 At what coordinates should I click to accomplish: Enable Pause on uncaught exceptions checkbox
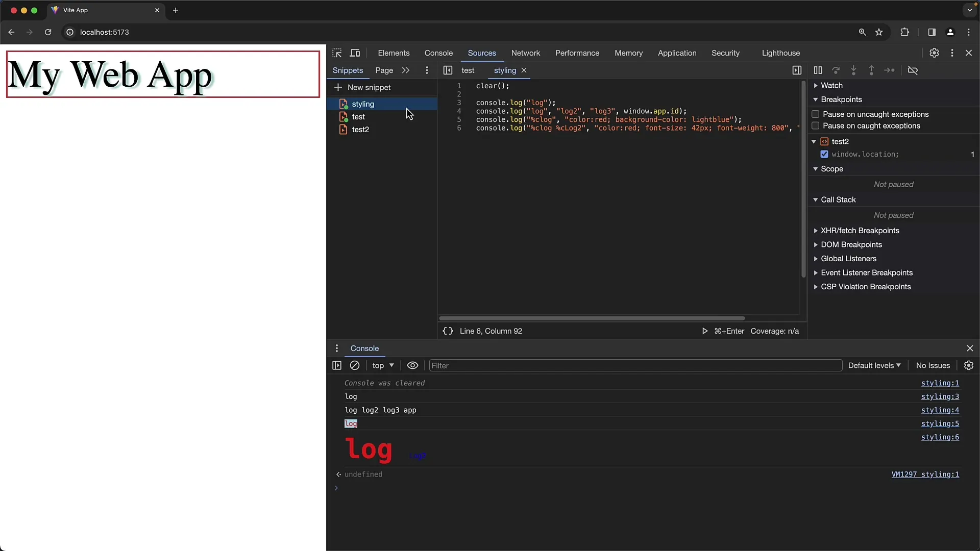[x=816, y=114]
